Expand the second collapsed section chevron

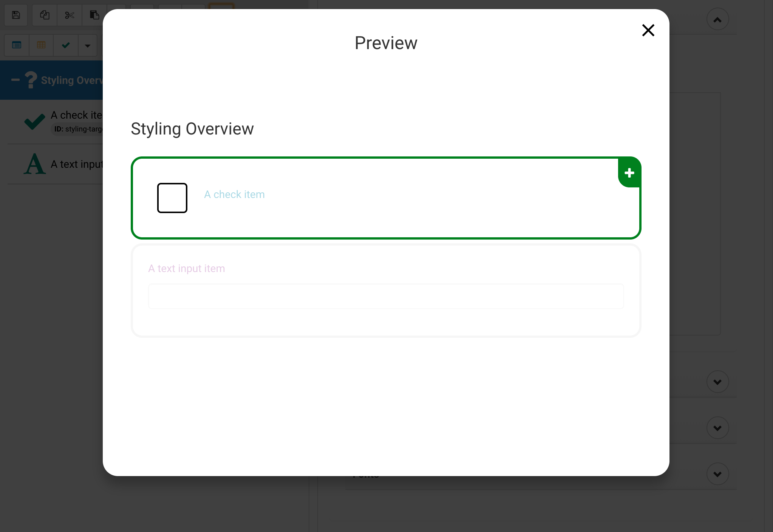click(x=717, y=428)
